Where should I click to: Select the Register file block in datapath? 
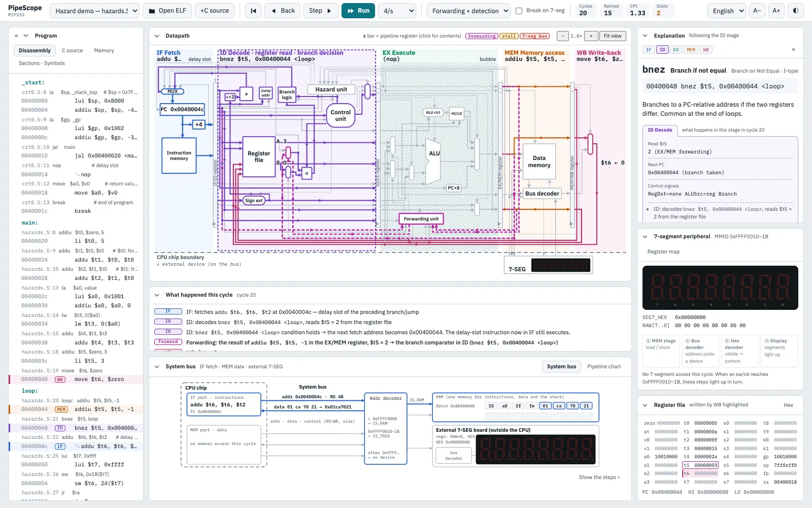(259, 156)
